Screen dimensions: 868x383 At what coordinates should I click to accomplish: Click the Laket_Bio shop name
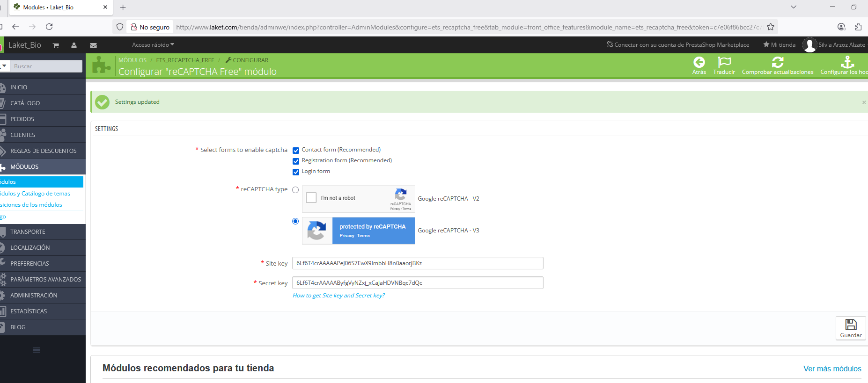pos(25,45)
